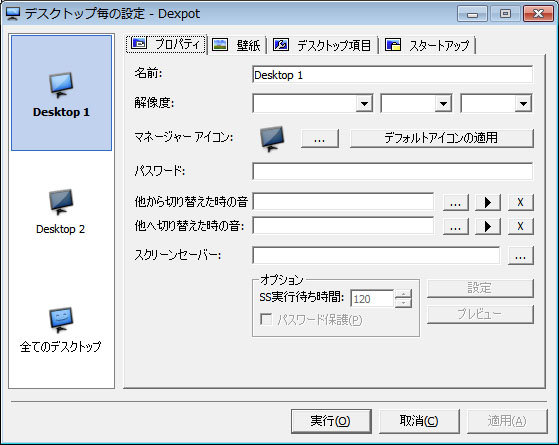559x445 pixels.
Task: Click the 設定 button
Action: coord(480,288)
